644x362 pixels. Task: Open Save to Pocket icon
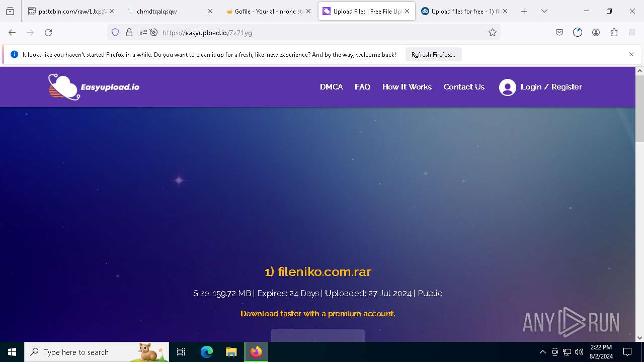point(559,33)
